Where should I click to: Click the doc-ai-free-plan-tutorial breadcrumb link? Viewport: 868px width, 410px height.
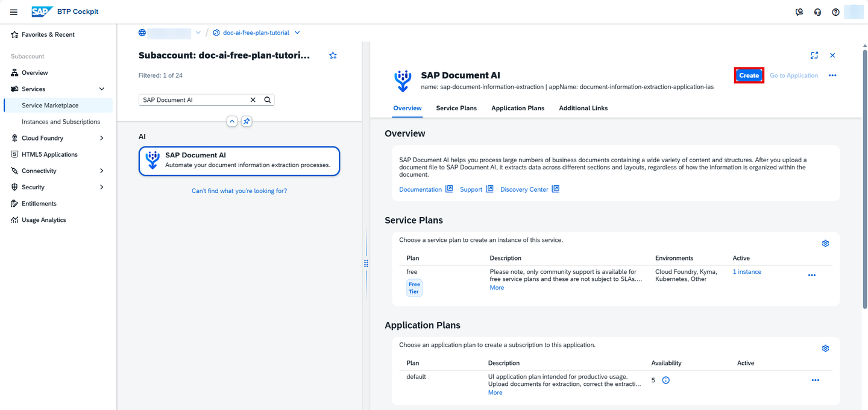tap(256, 33)
